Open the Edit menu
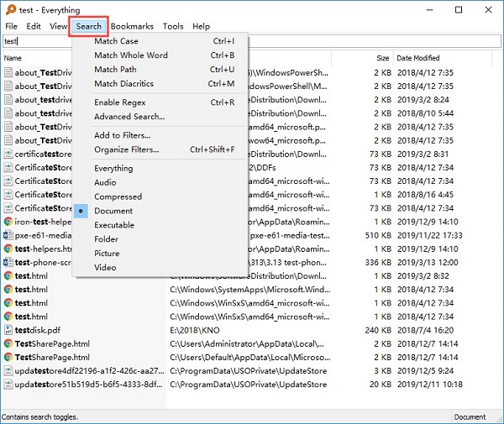 point(34,26)
